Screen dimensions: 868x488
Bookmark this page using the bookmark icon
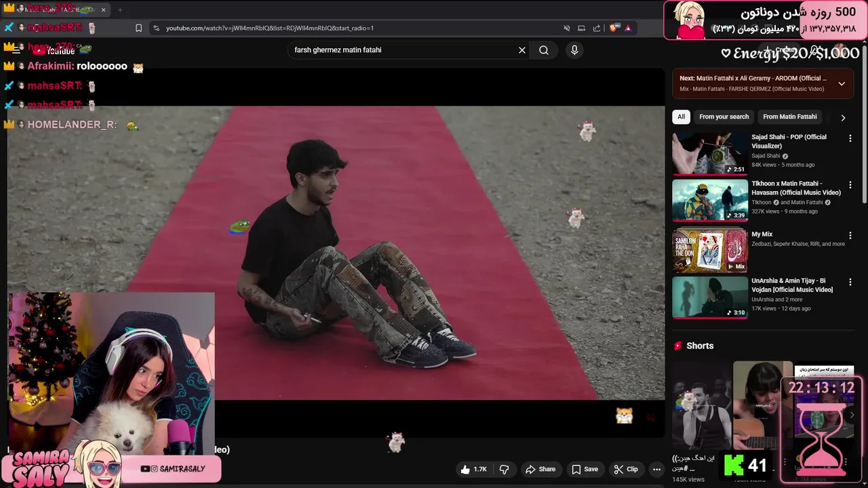pyautogui.click(x=138, y=28)
